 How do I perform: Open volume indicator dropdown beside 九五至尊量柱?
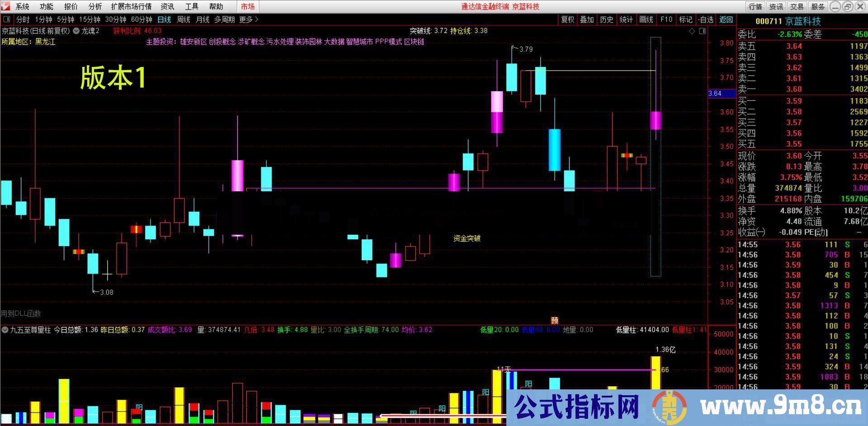pyautogui.click(x=5, y=330)
